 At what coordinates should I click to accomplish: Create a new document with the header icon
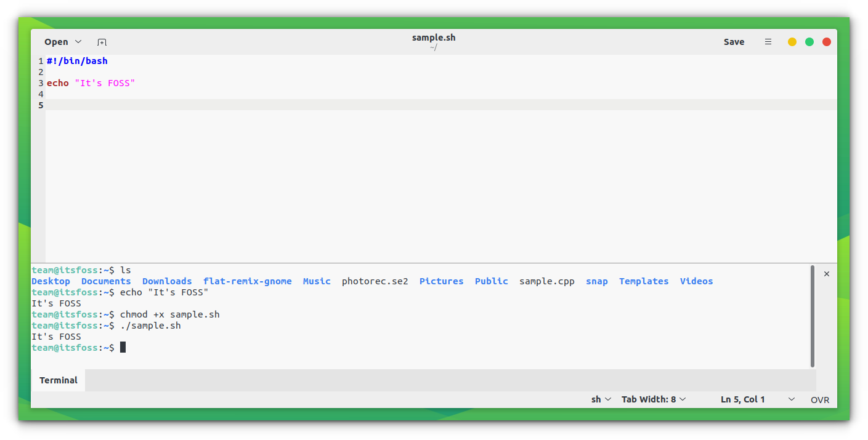point(102,42)
